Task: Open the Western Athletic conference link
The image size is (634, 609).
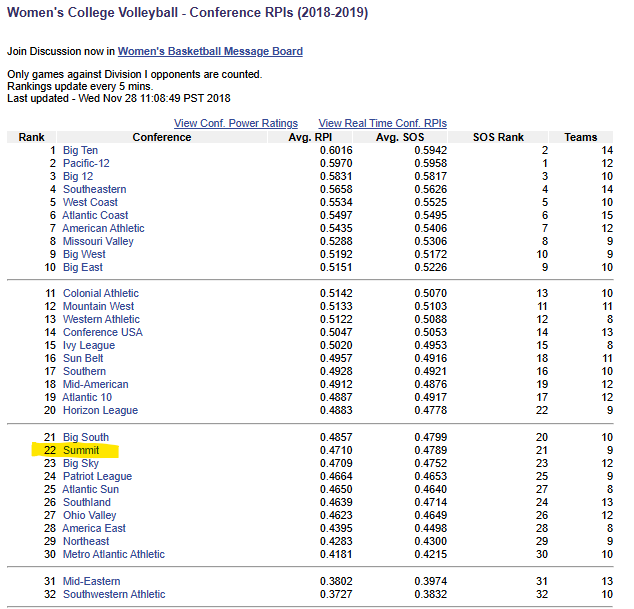Action: point(101,319)
